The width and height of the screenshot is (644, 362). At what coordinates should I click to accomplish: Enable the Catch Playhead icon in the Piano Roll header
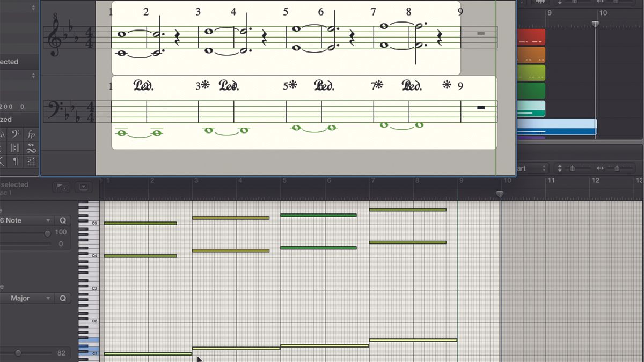point(61,186)
